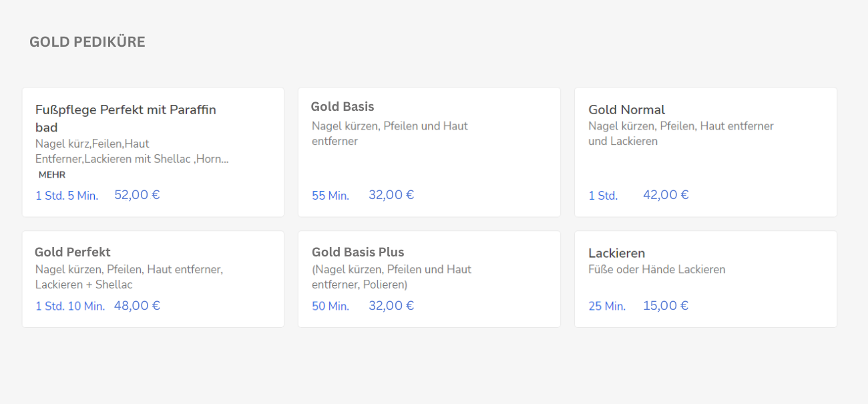The image size is (868, 404).
Task: Click the 48,00 € price of Gold Perfekt
Action: 137,306
